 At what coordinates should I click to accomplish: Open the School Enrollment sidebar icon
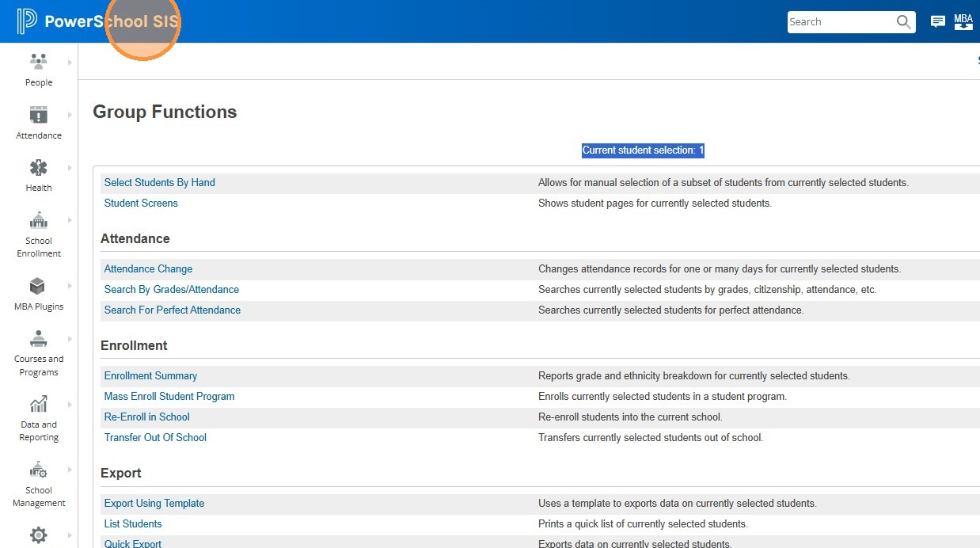(38, 220)
